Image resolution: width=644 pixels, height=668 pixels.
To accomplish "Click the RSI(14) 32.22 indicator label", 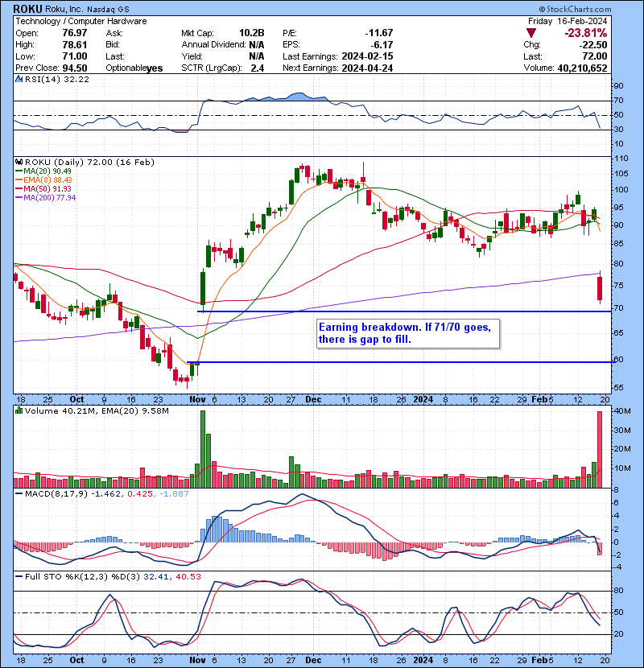I will (x=57, y=79).
